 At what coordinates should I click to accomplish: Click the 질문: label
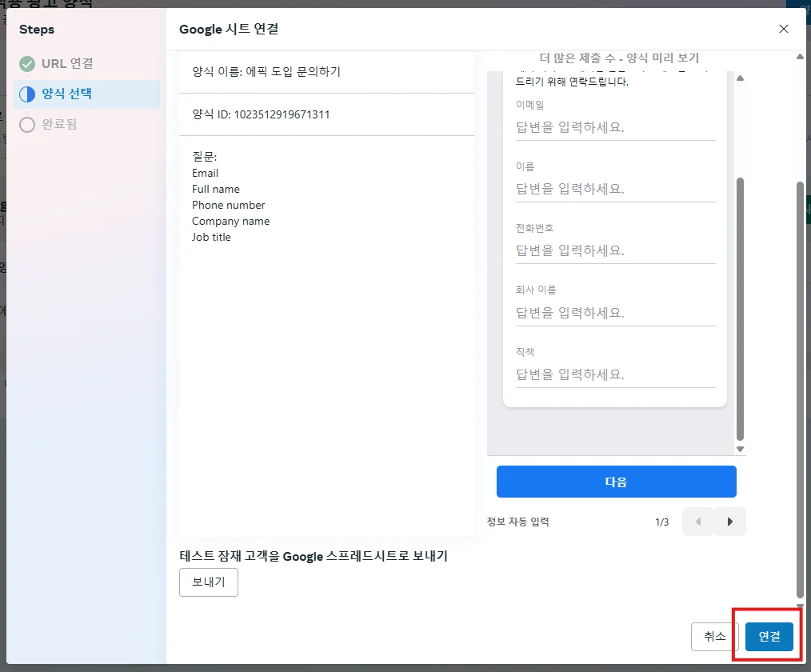(x=204, y=156)
